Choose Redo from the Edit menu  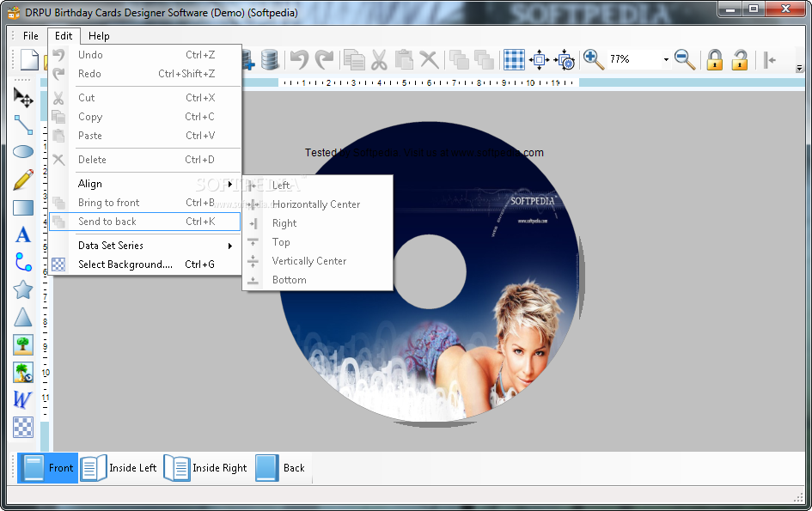[x=145, y=74]
